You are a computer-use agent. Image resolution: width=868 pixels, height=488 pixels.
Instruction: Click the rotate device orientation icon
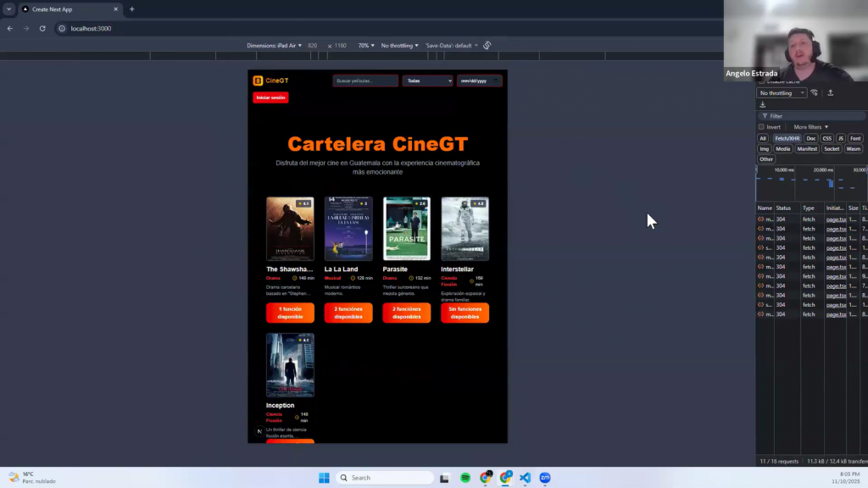pyautogui.click(x=487, y=46)
